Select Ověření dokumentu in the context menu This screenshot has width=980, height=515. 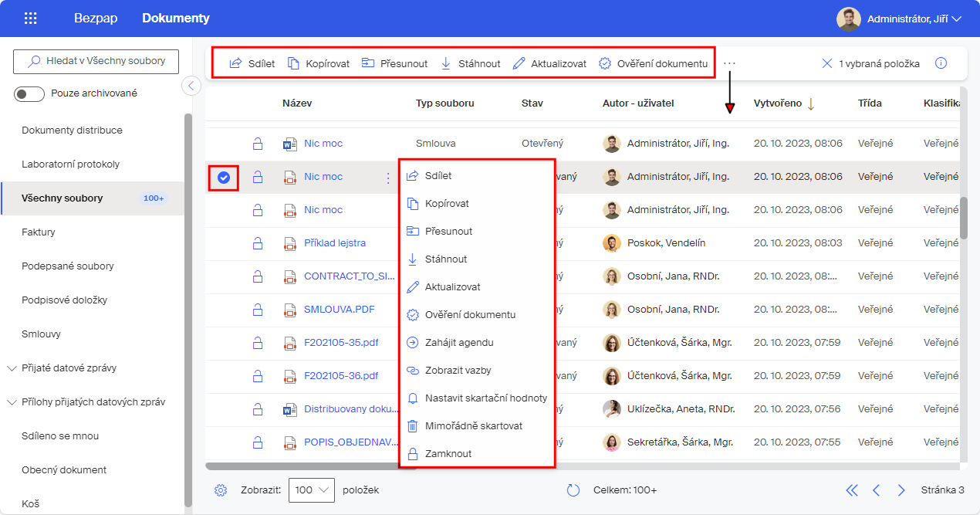(x=477, y=315)
